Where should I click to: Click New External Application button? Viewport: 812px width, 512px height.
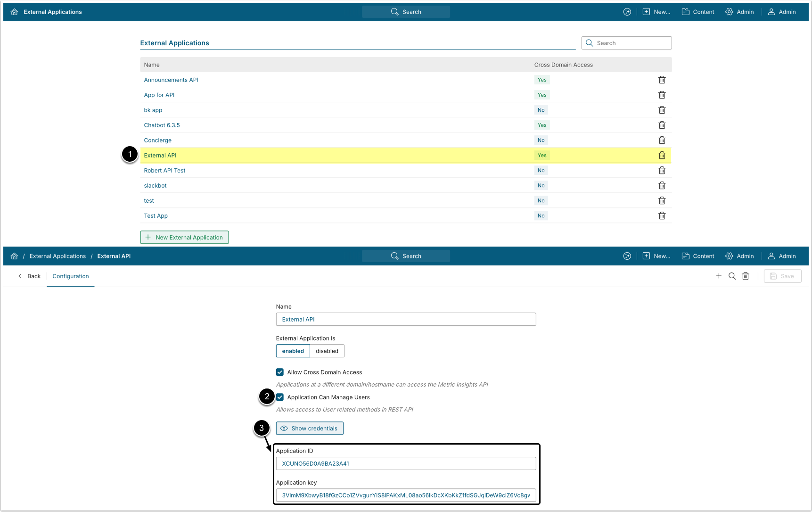tap(184, 237)
